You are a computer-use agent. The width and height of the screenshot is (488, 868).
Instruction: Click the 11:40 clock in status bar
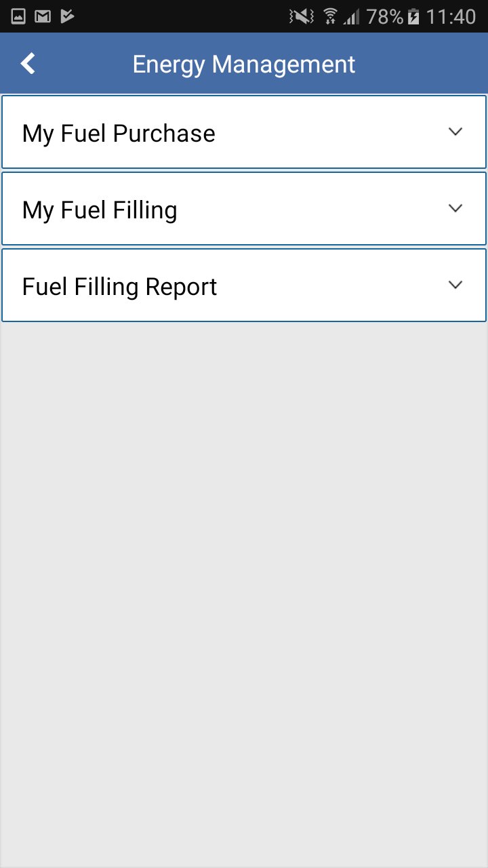coord(451,16)
